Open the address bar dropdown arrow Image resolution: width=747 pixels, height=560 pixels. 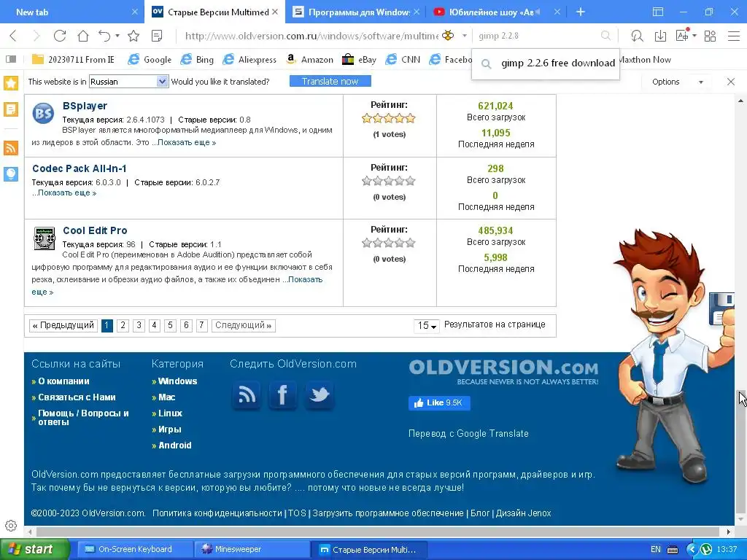pyautogui.click(x=465, y=36)
